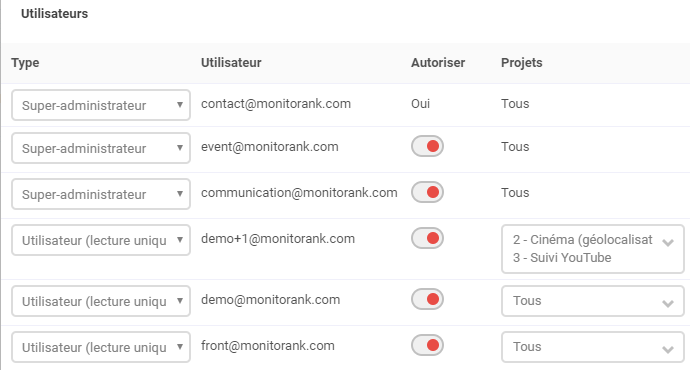This screenshot has height=370, width=690.
Task: Click the Utilisateur column header
Action: 231,63
